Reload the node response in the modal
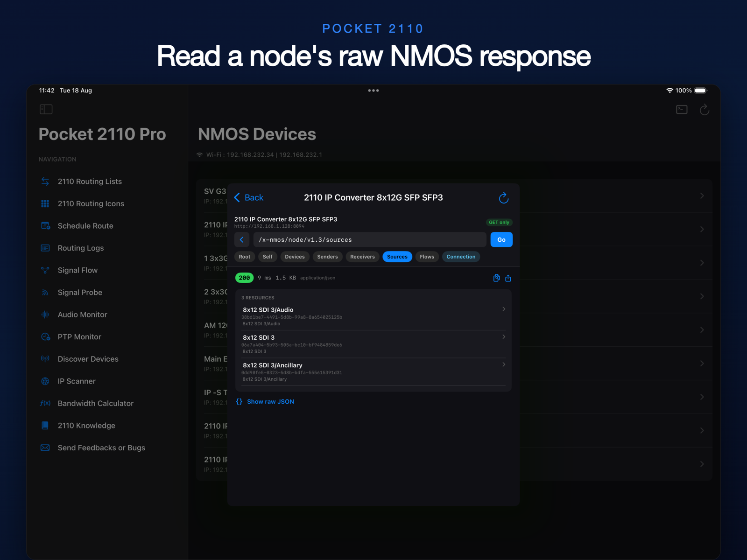Viewport: 747px width, 560px height. point(503,198)
